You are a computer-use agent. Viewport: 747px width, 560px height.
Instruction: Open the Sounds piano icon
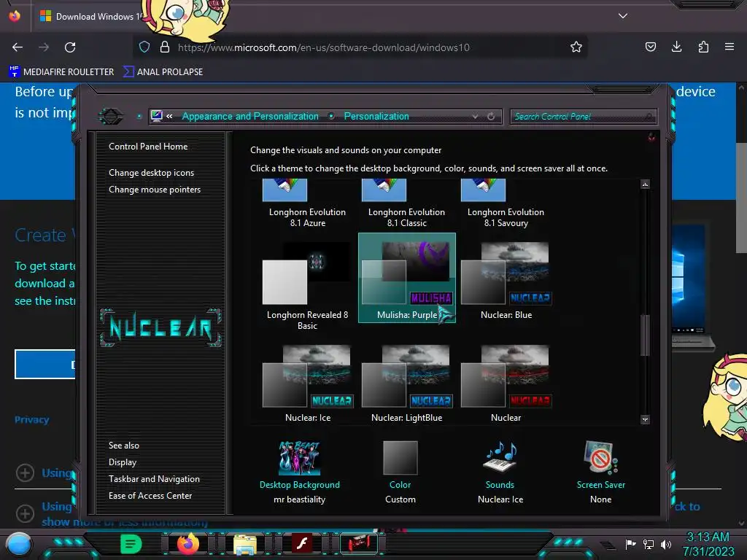tap(500, 457)
